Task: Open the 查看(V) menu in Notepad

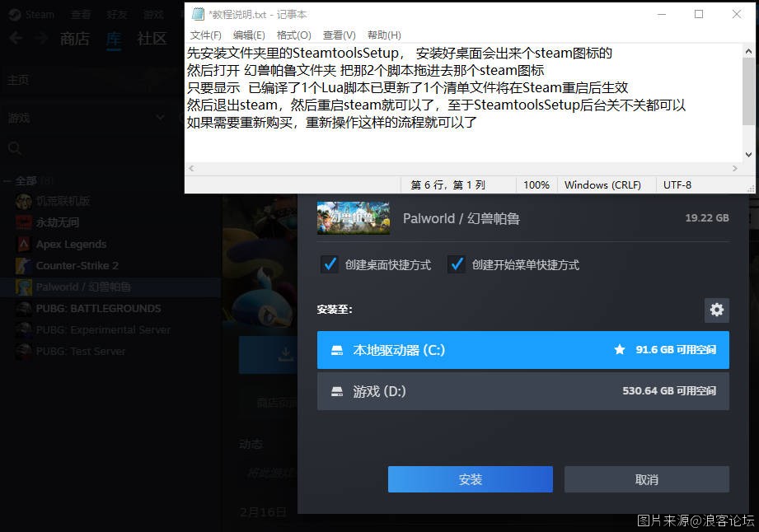Action: tap(340, 35)
